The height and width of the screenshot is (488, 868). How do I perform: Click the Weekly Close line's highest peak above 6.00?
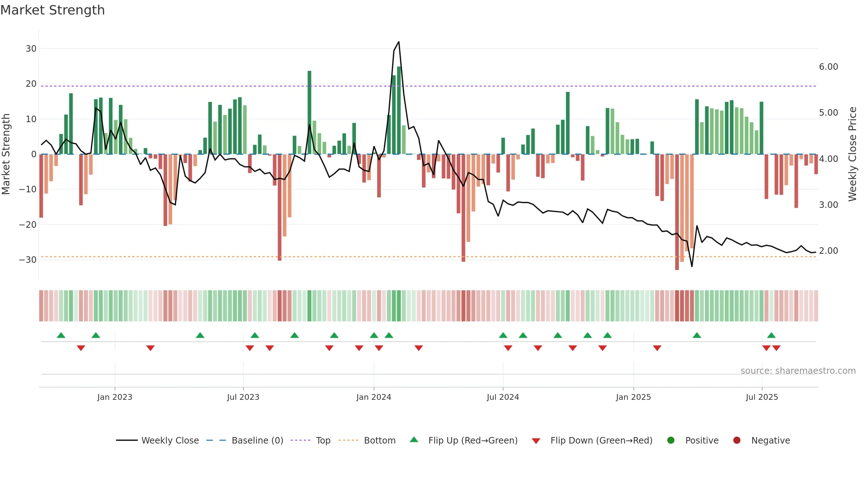399,42
